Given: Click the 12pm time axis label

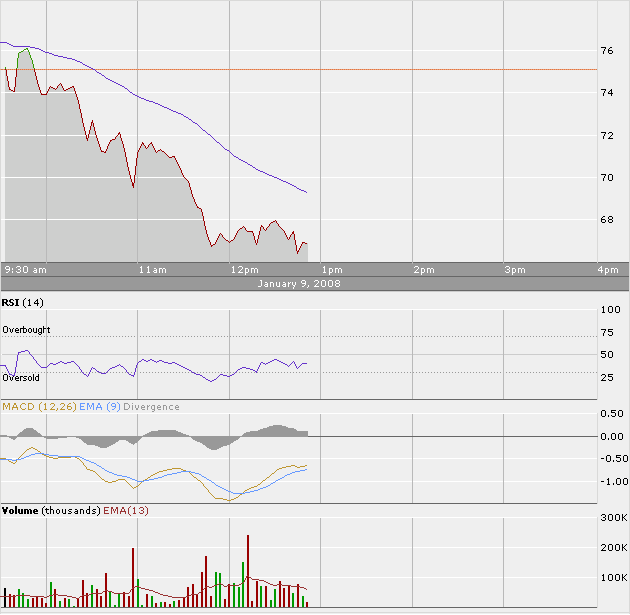Looking at the screenshot, I should coord(243,269).
